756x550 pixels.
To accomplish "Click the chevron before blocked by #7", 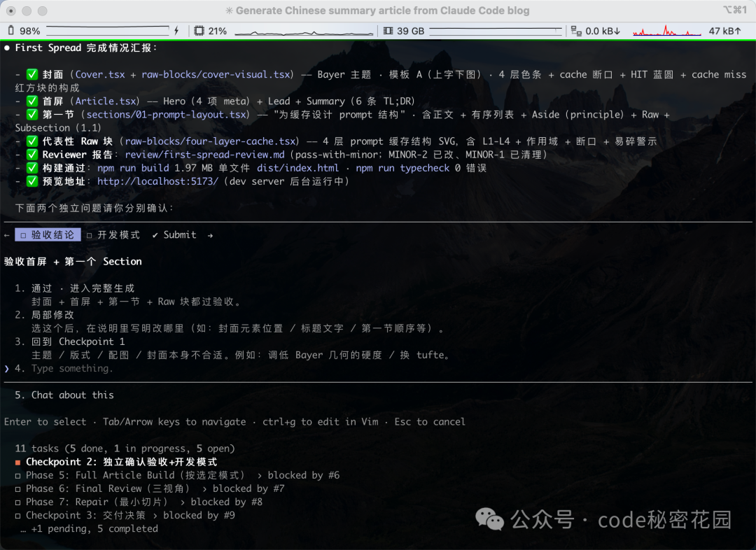I will [x=205, y=489].
